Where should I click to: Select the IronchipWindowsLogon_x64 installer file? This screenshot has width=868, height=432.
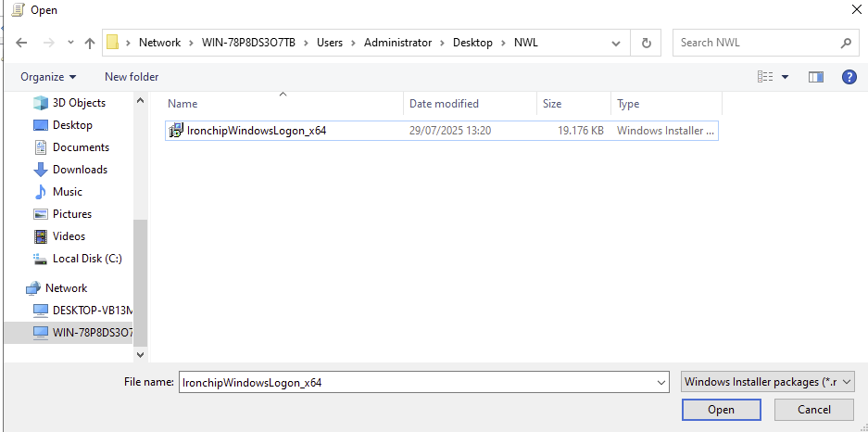(256, 131)
